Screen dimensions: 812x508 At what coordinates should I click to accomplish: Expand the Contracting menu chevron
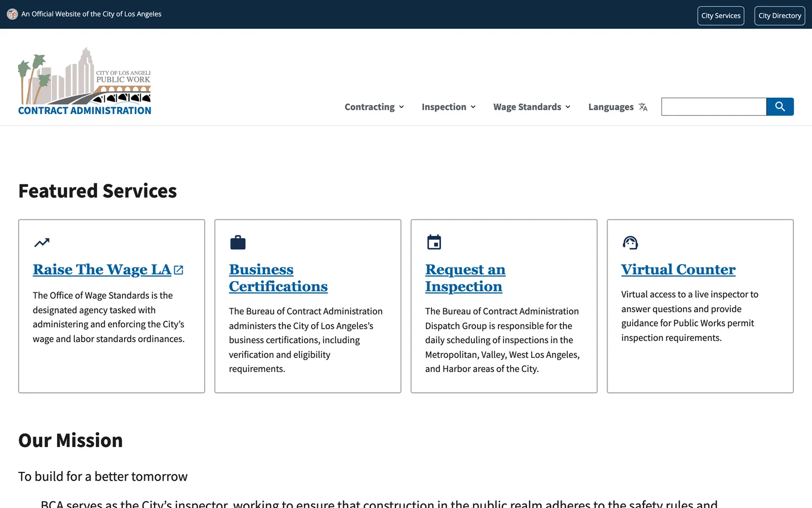[x=401, y=107]
